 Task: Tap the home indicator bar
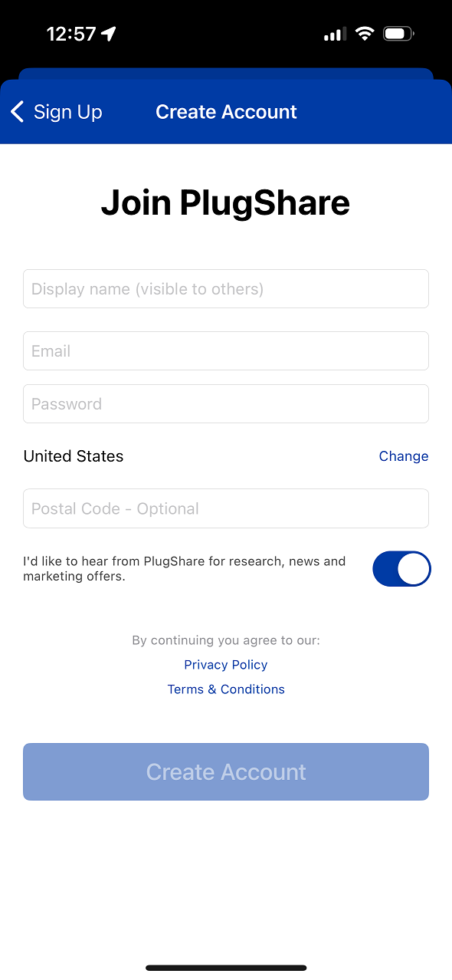(x=226, y=968)
